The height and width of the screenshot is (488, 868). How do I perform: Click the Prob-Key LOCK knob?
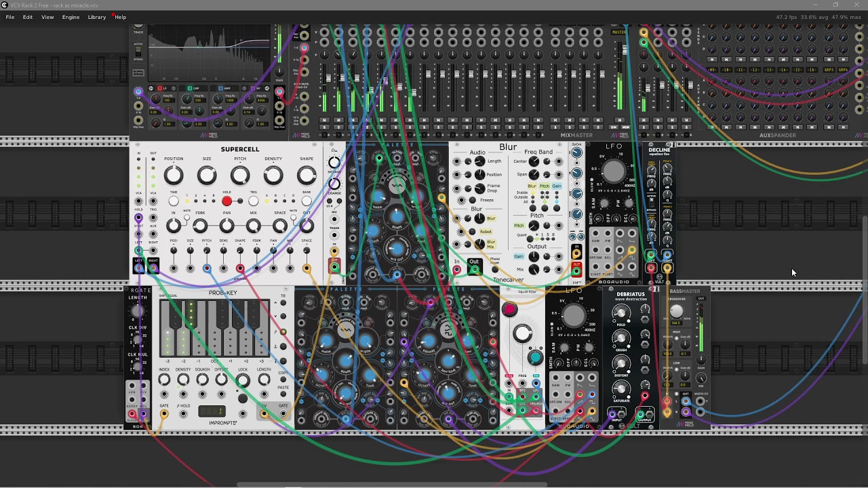[243, 380]
